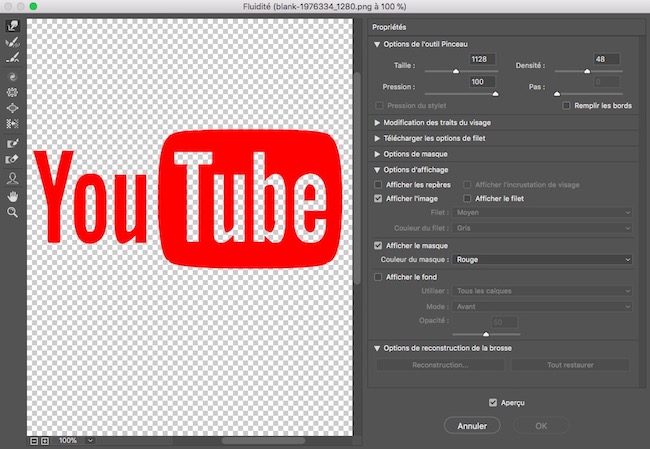Open the Mode Avant dropdown
Image resolution: width=650 pixels, height=449 pixels.
pos(542,307)
